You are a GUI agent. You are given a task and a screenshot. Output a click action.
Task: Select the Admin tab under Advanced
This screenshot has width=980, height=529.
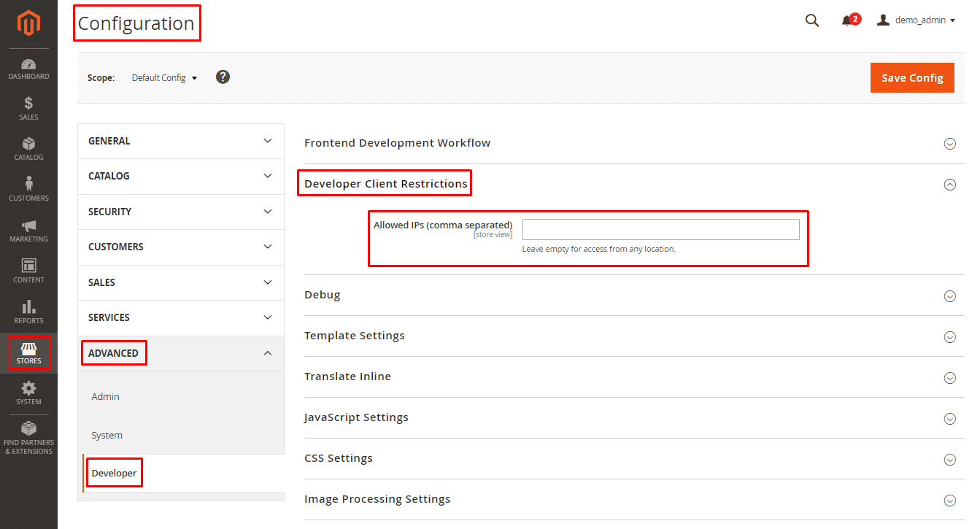tap(105, 397)
